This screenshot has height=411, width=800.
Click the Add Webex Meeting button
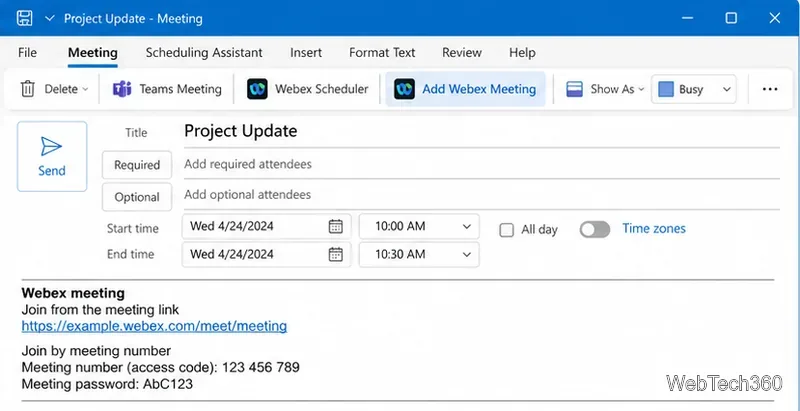coord(465,89)
